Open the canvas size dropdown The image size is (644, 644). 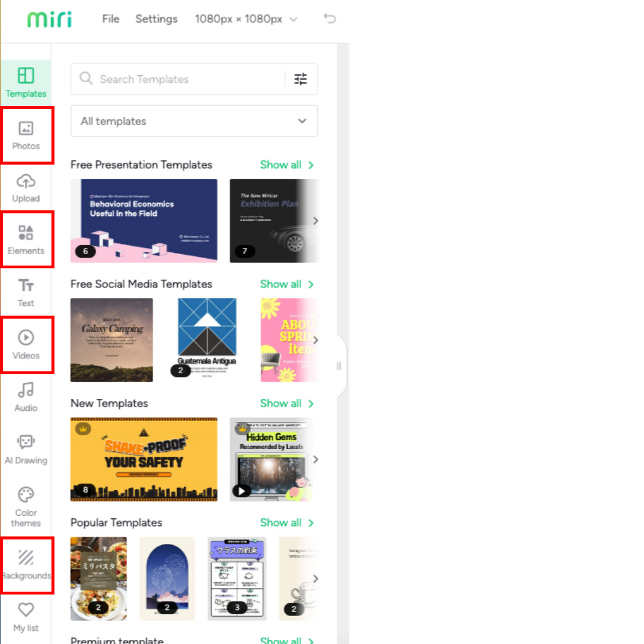[246, 19]
